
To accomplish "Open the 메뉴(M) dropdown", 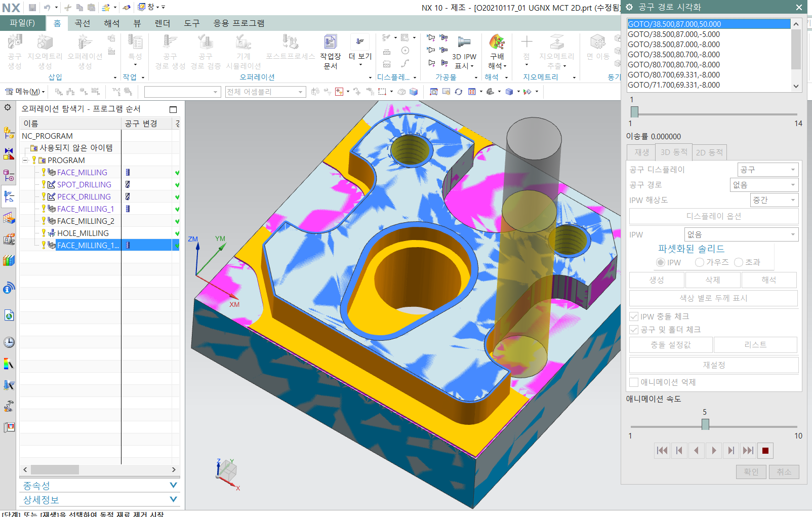I will click(25, 92).
